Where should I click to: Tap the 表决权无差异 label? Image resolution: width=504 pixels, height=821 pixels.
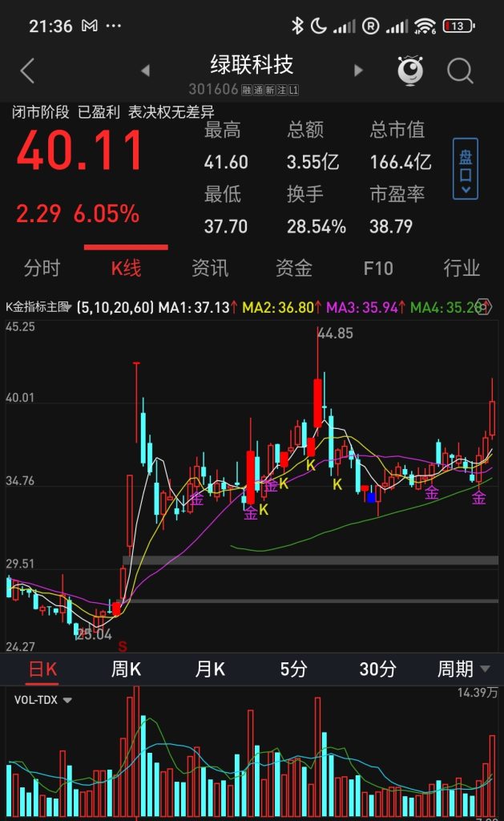tap(171, 112)
